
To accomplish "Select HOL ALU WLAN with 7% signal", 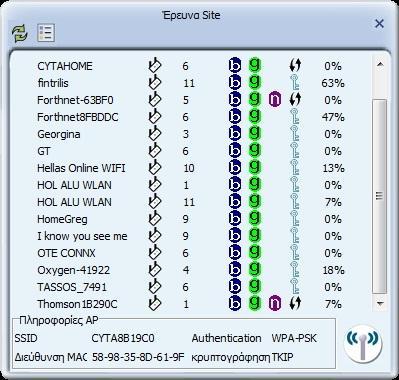I will (190, 202).
